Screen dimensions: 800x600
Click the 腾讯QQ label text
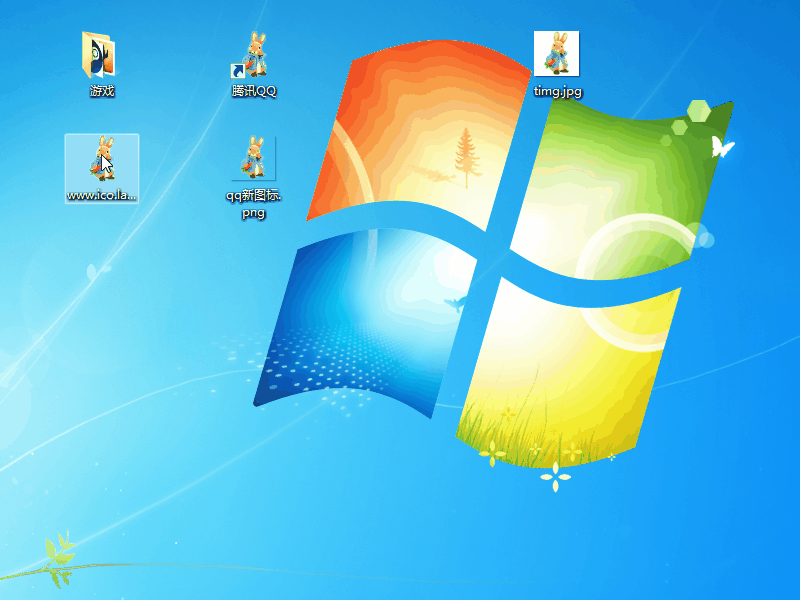(x=254, y=91)
